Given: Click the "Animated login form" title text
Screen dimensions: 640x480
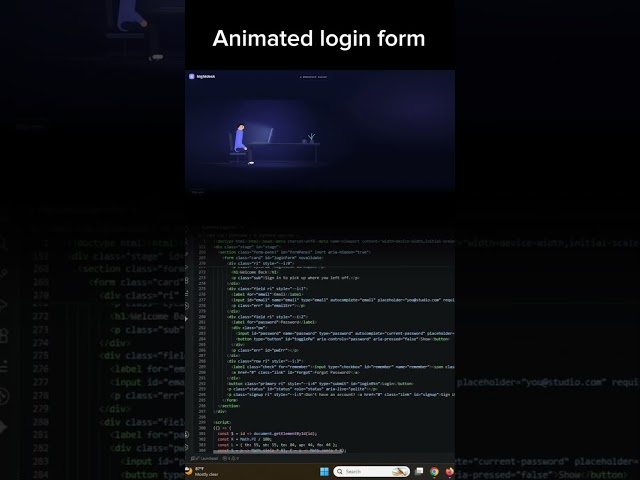Looking at the screenshot, I should (x=319, y=39).
